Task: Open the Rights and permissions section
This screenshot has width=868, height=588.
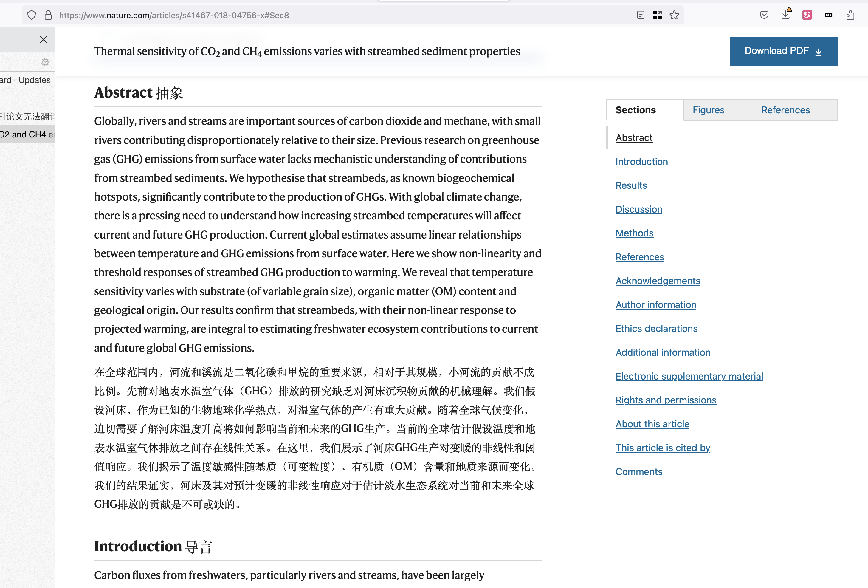Action: point(666,400)
